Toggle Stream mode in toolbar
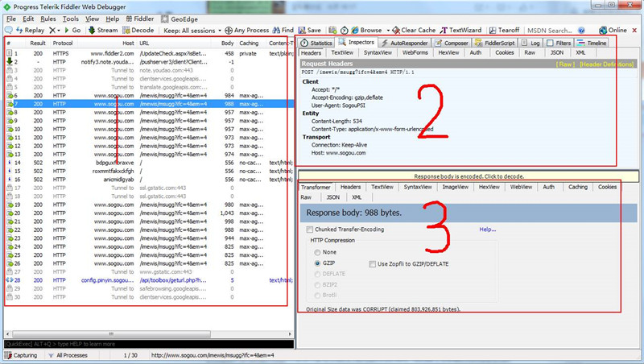This screenshot has height=364, width=644. tap(103, 30)
